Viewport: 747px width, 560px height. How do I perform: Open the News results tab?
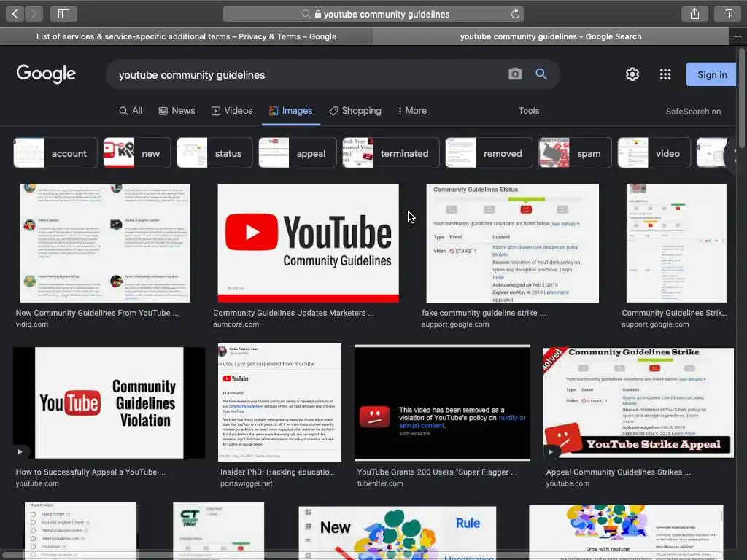point(177,111)
